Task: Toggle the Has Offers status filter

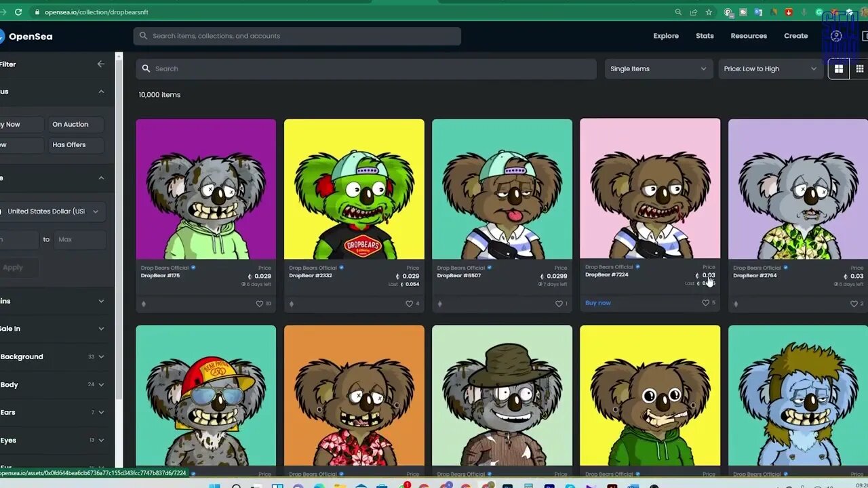Action: (x=75, y=145)
